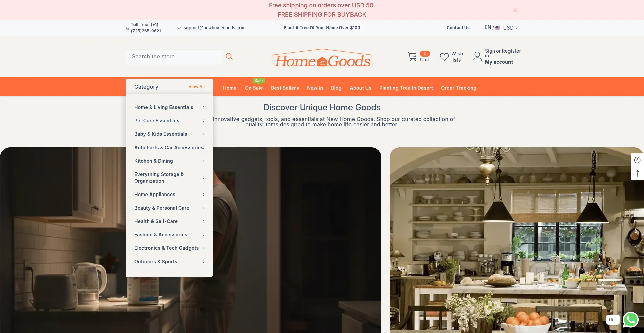
Task: Open the USD currency dropdown
Action: pos(511,28)
